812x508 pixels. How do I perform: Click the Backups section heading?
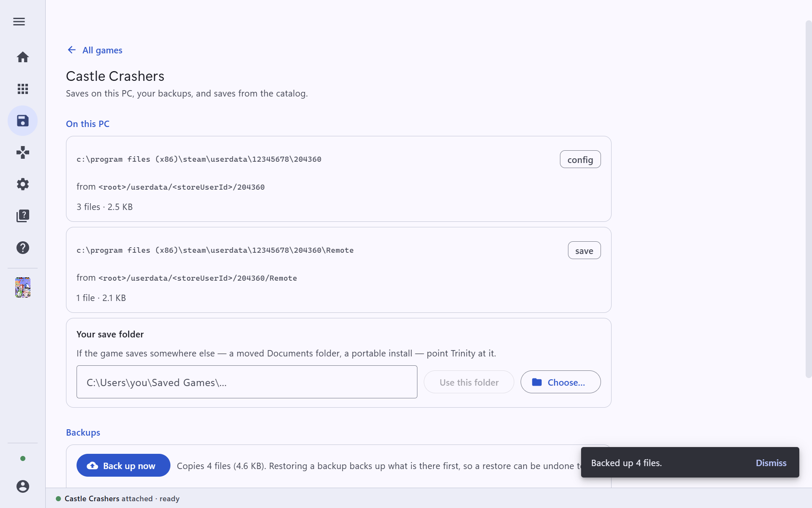tap(83, 433)
